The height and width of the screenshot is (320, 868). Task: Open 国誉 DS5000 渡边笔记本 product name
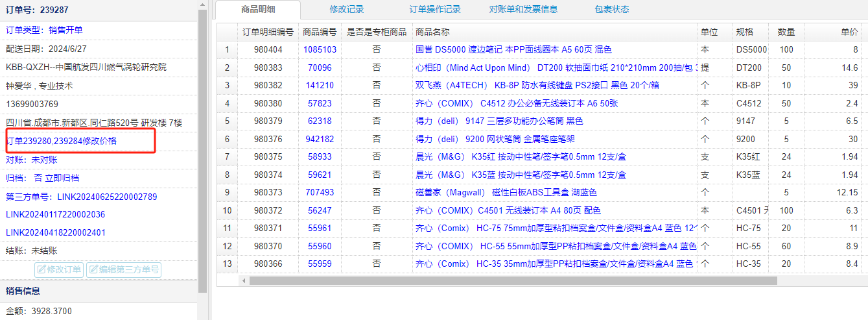point(513,49)
